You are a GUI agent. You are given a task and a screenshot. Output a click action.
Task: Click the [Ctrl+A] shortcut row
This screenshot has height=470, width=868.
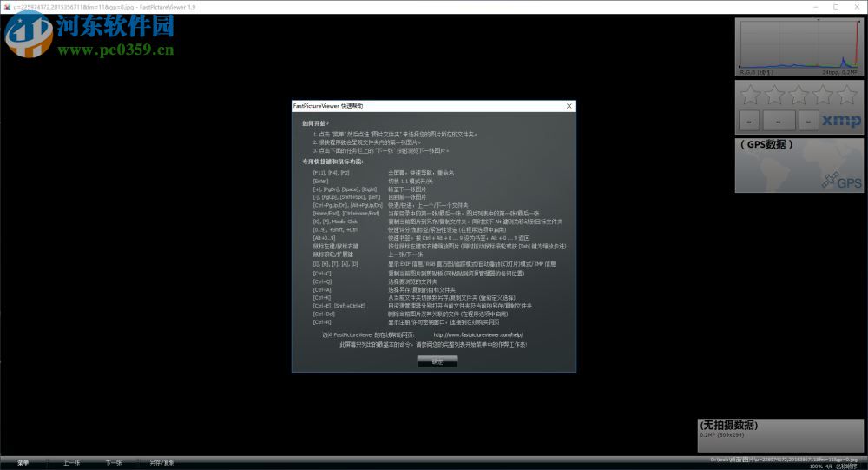click(x=385, y=290)
